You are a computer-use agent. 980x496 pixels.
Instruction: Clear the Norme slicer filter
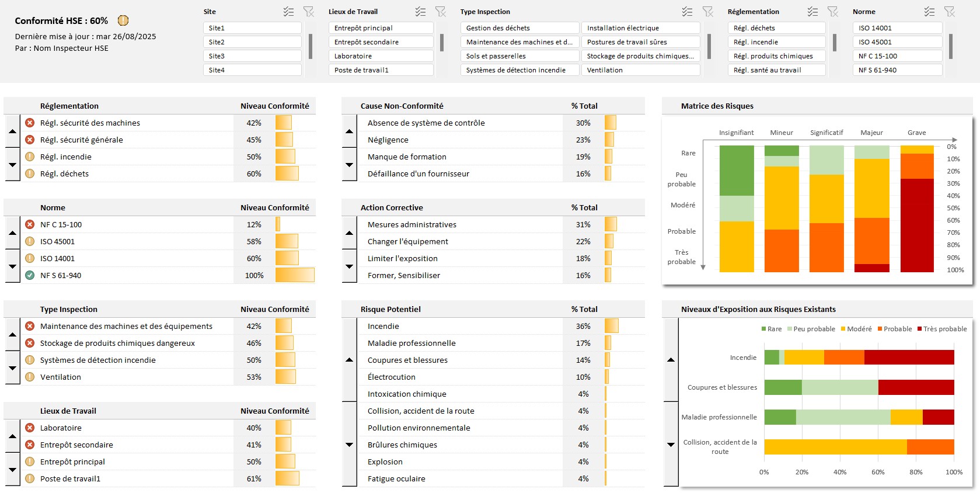click(950, 12)
